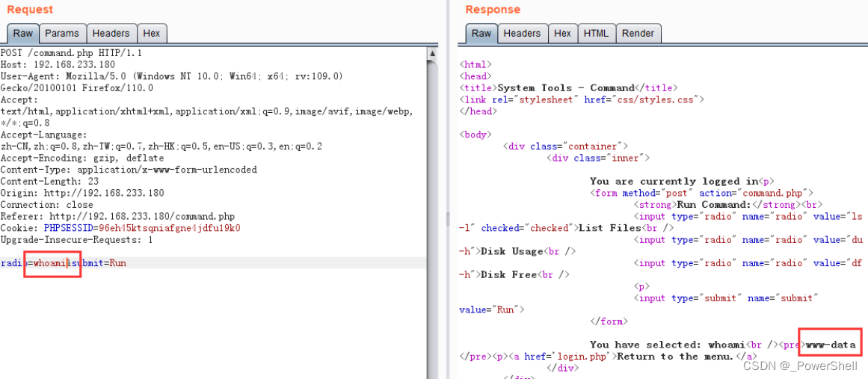The image size is (868, 379).
Task: Click the input type submit line
Action: (x=726, y=298)
